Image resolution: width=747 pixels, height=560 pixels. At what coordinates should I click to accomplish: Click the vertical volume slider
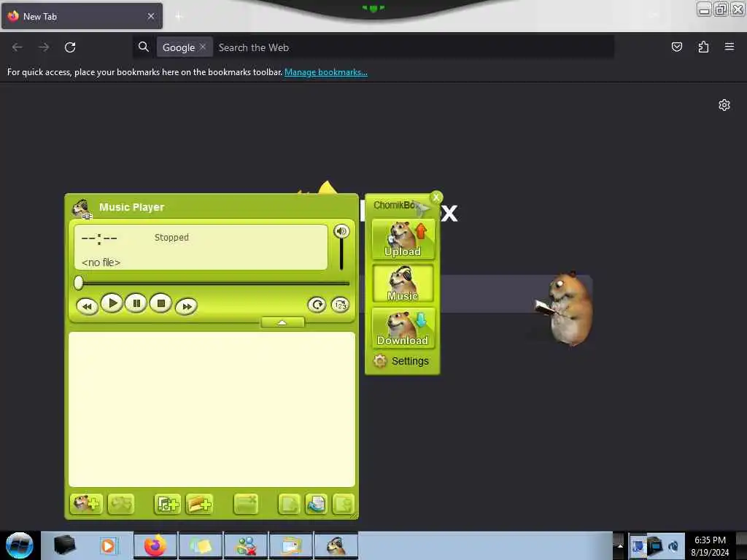pyautogui.click(x=341, y=254)
